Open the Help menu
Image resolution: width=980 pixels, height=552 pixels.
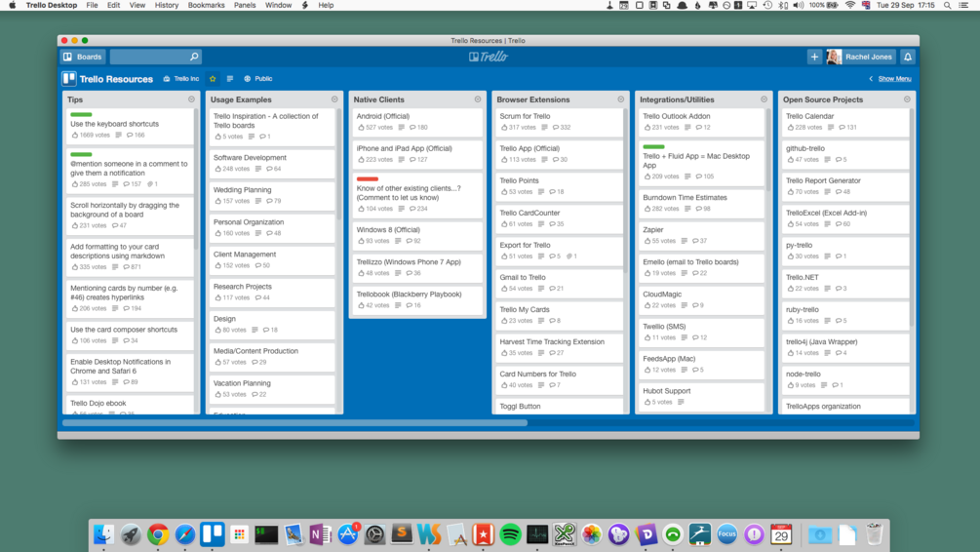point(326,5)
